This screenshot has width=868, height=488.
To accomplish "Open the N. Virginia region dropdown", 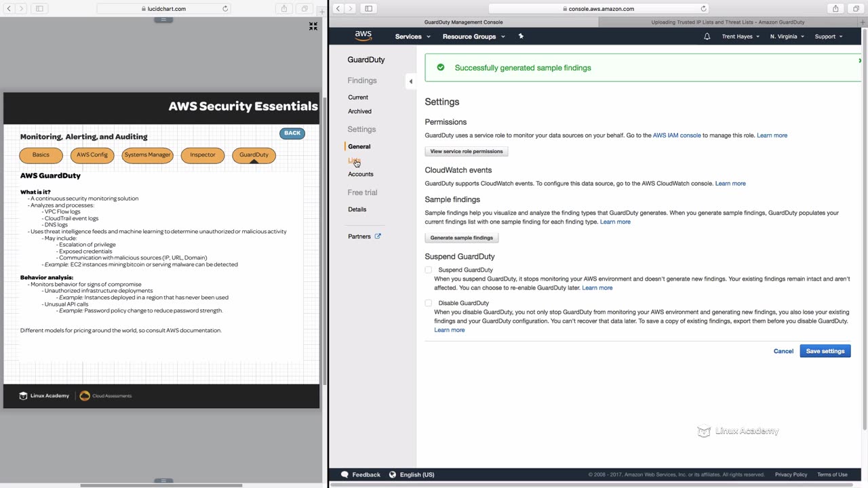I will coord(787,37).
